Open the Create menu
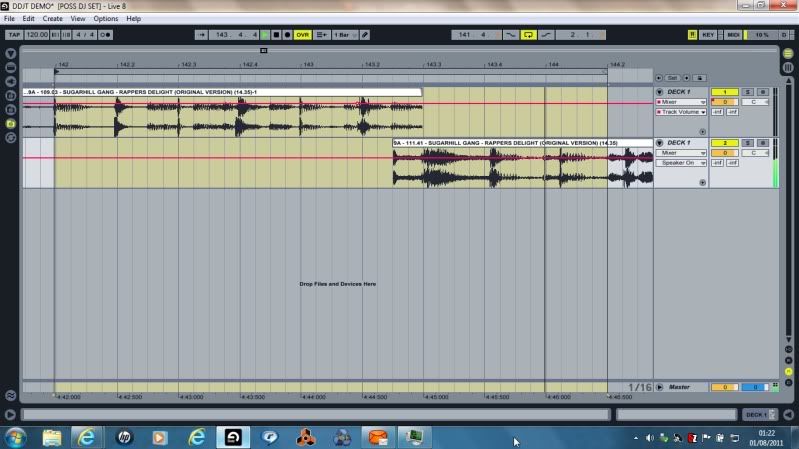 click(x=52, y=19)
